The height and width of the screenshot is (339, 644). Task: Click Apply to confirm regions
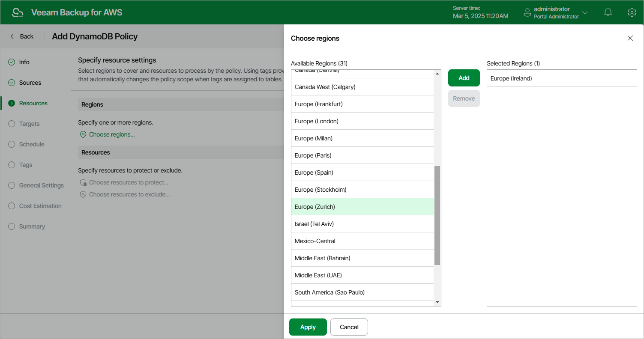pyautogui.click(x=308, y=327)
